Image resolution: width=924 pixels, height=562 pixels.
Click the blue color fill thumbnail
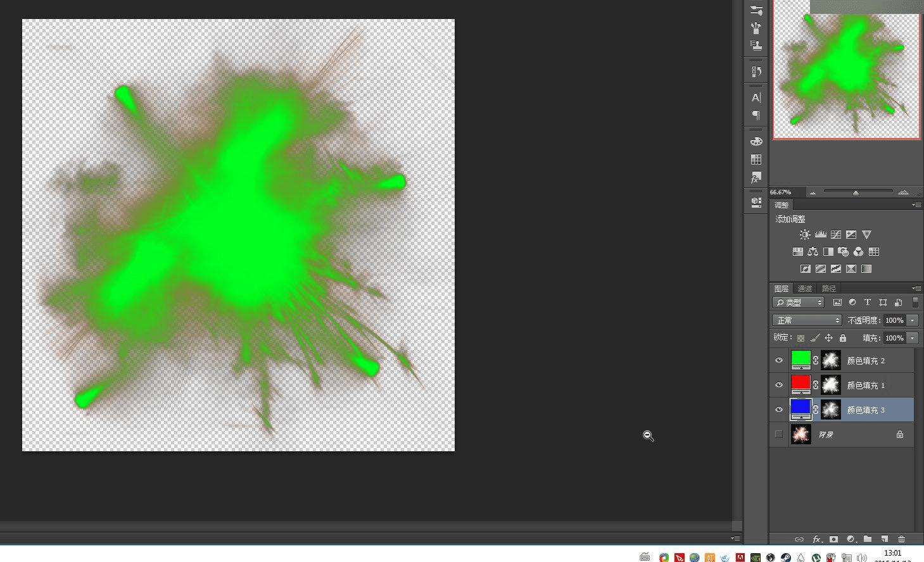(801, 408)
